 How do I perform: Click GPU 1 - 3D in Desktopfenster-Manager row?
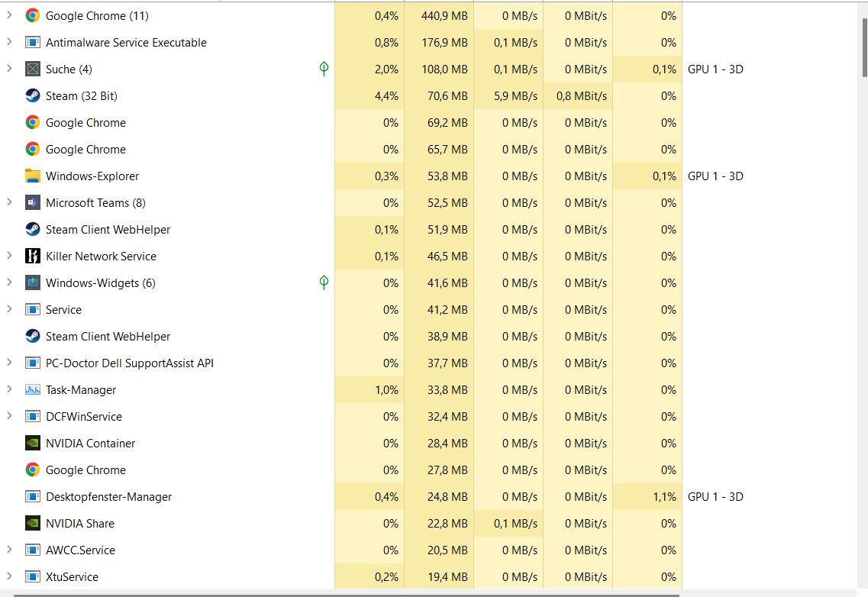[715, 497]
